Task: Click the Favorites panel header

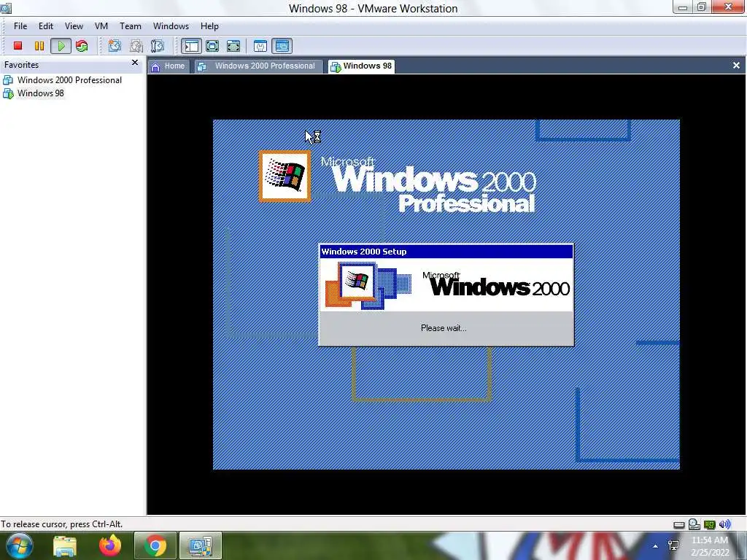Action: (71, 65)
